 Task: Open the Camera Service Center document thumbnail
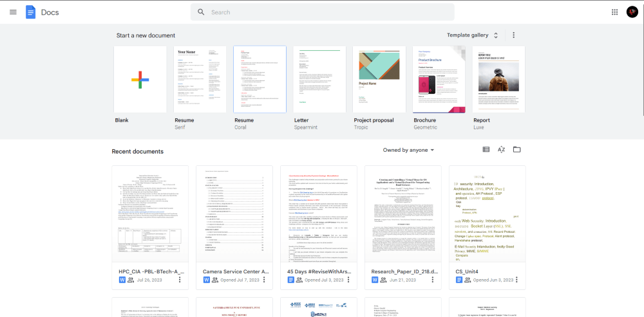coord(234,213)
